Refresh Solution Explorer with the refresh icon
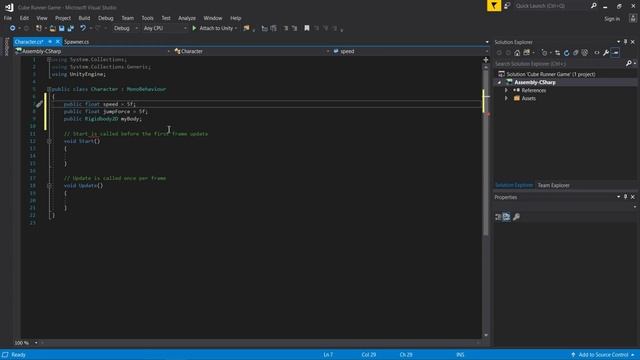 pyautogui.click(x=567, y=53)
